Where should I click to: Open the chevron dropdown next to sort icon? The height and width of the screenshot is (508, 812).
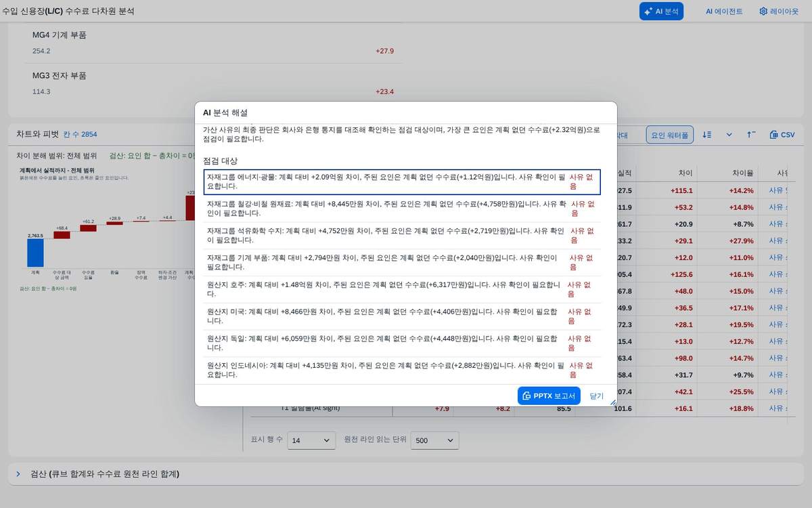coord(729,135)
